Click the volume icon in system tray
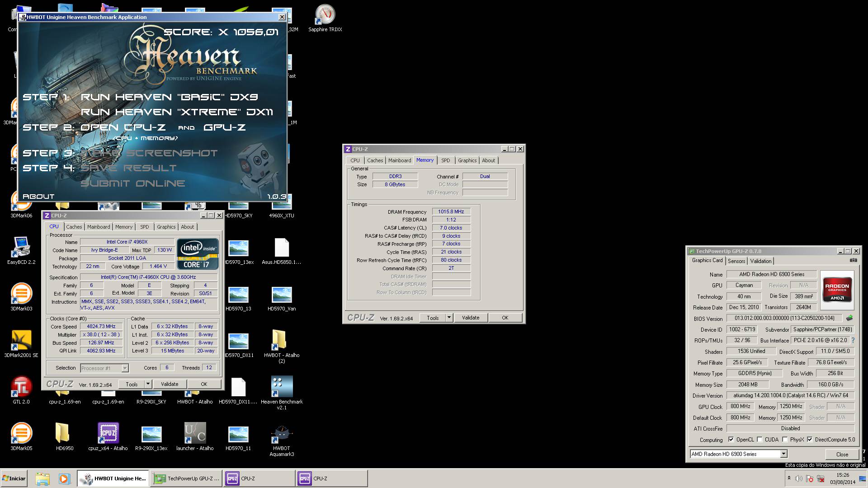 point(799,479)
